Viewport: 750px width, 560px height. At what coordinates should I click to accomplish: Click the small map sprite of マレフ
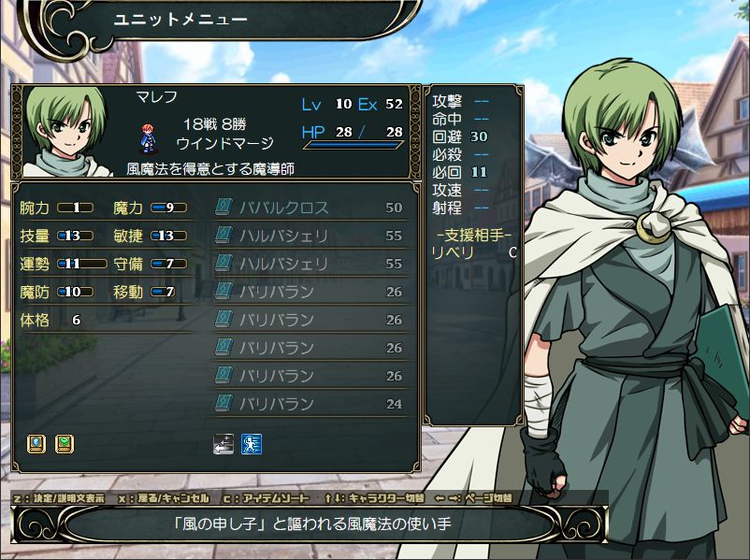click(148, 138)
